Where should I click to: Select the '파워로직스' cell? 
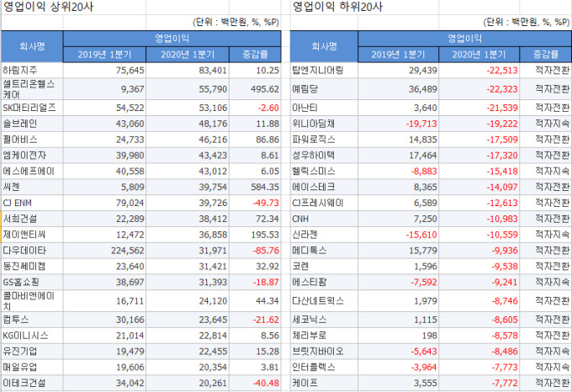pos(324,140)
